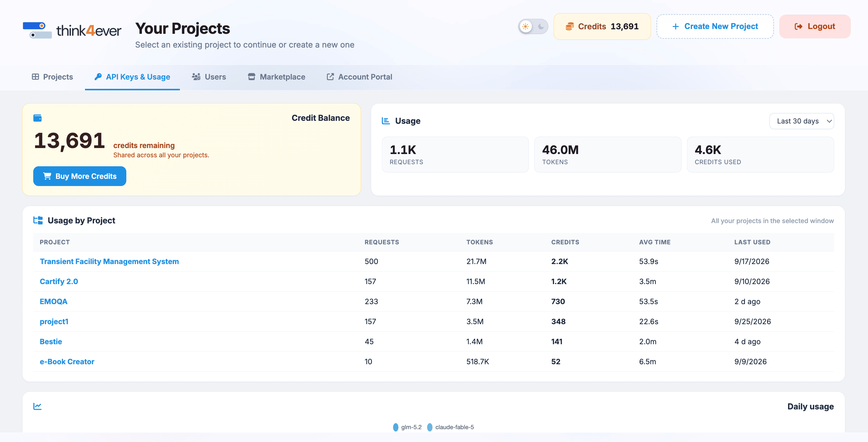Open the Users tab

click(209, 77)
